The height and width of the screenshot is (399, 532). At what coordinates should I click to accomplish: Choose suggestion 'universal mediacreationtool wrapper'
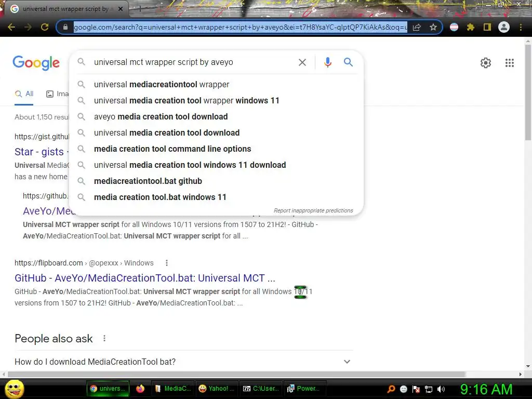click(x=217, y=85)
